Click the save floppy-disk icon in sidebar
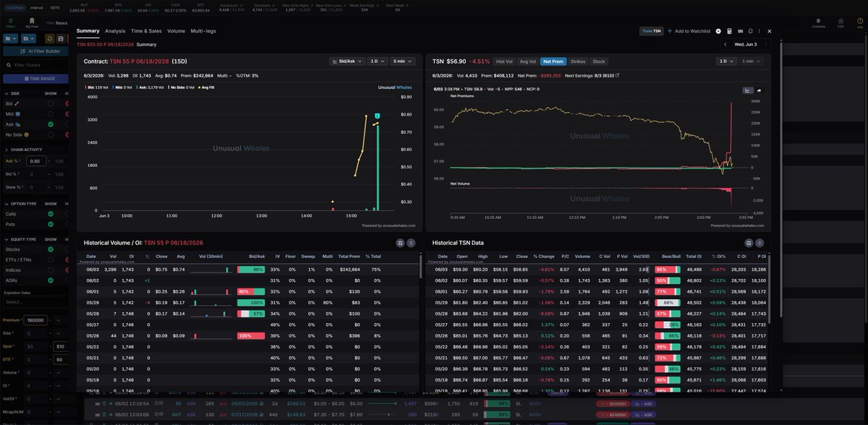 [61, 38]
